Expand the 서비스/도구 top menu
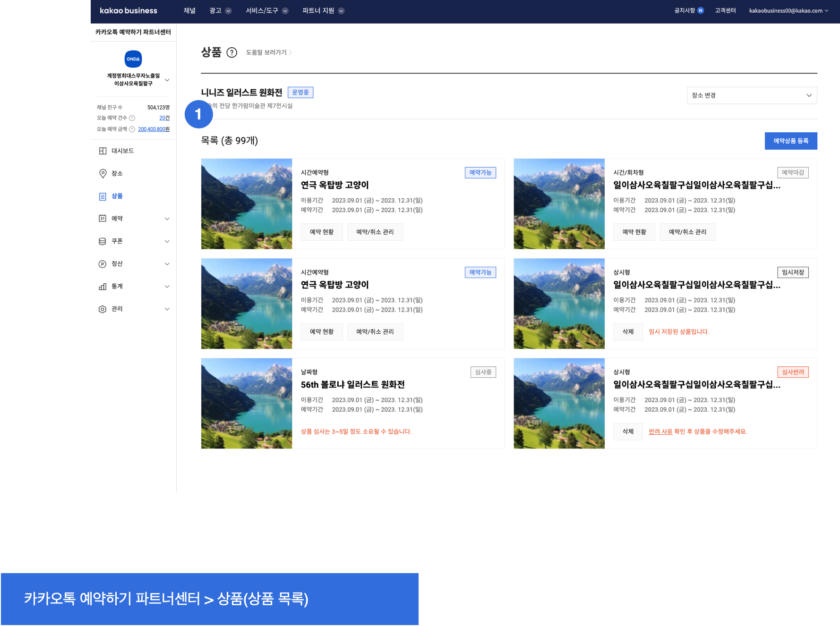 coord(266,11)
